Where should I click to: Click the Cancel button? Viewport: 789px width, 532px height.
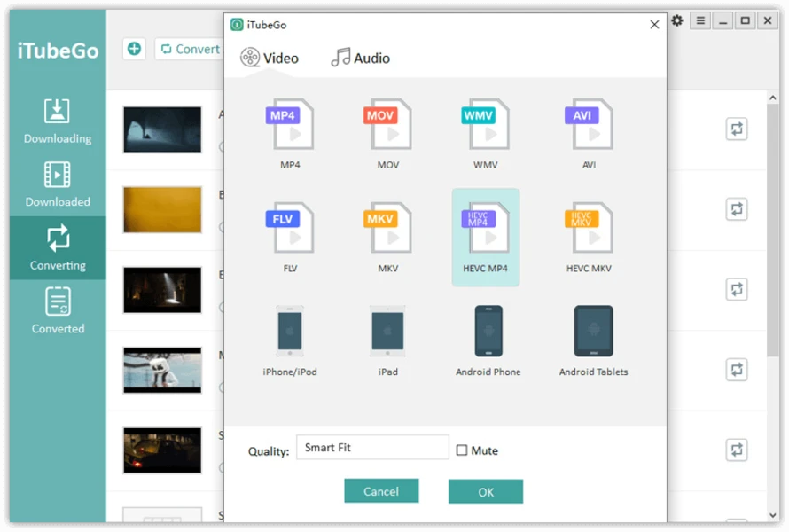[381, 491]
